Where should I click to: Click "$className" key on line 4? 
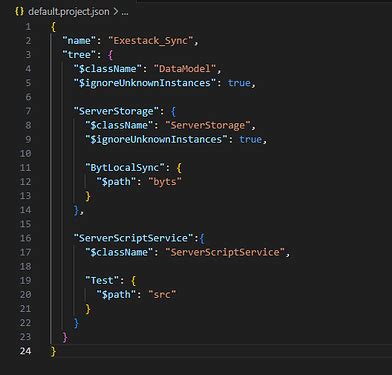coord(108,69)
